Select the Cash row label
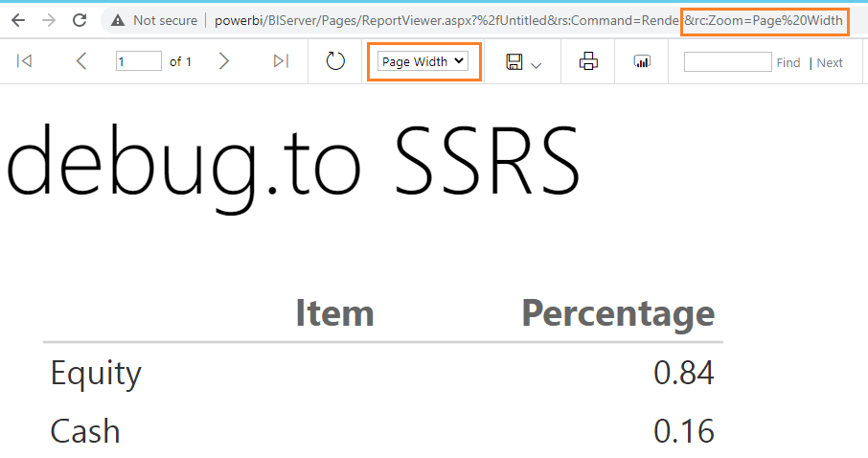868x458 pixels. 85,431
